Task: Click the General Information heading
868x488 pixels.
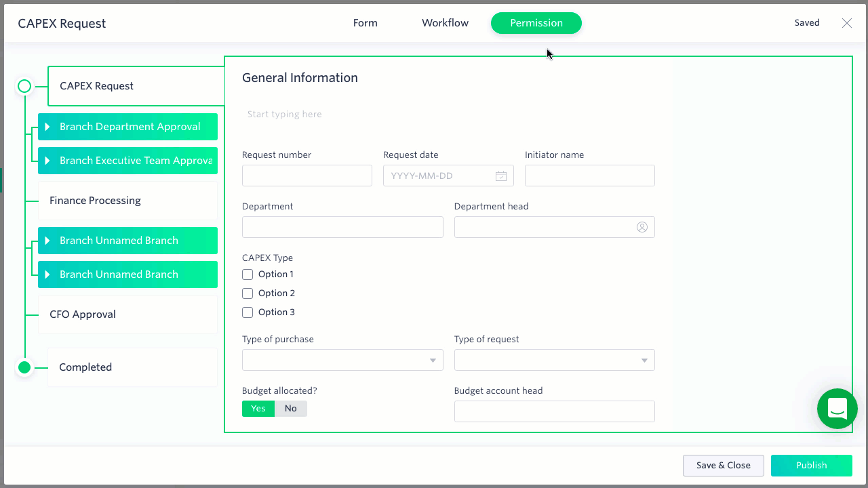Action: pyautogui.click(x=300, y=78)
